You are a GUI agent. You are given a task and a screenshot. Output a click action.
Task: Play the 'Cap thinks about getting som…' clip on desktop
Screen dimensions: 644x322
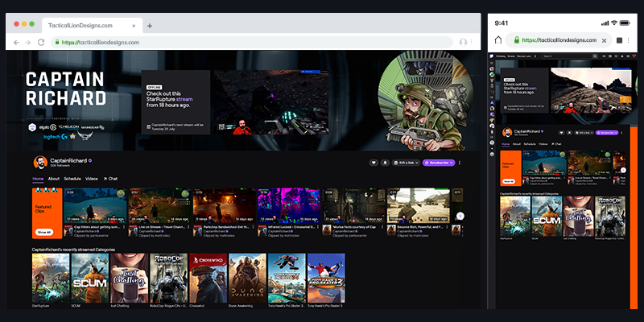(x=95, y=205)
